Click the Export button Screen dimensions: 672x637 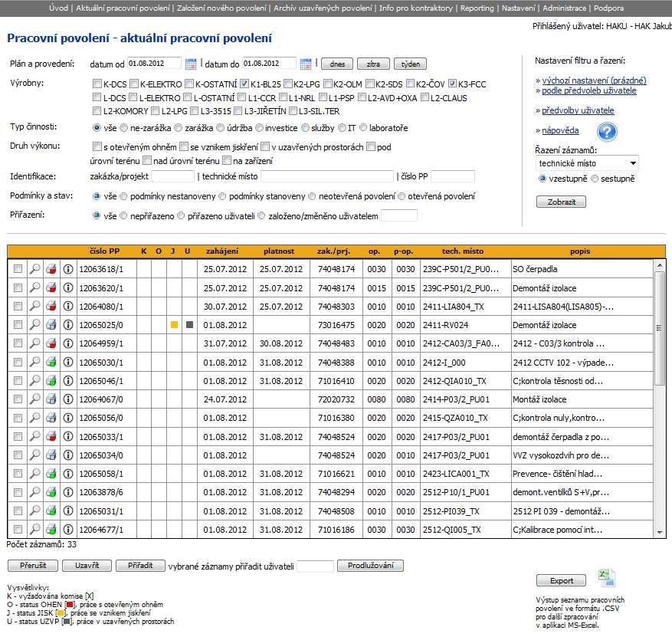pos(561,580)
